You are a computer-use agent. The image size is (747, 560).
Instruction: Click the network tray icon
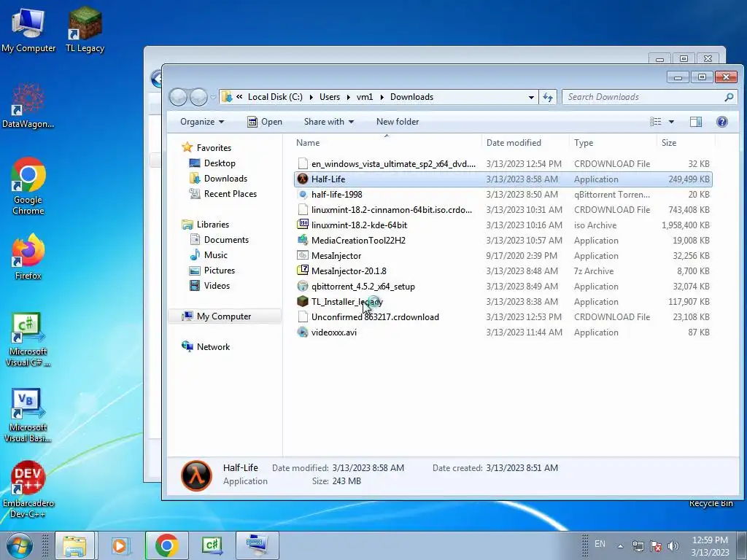pos(638,545)
